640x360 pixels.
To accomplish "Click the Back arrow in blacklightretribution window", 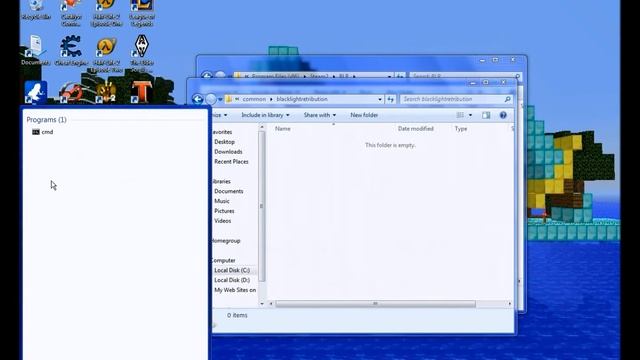I will 198,99.
